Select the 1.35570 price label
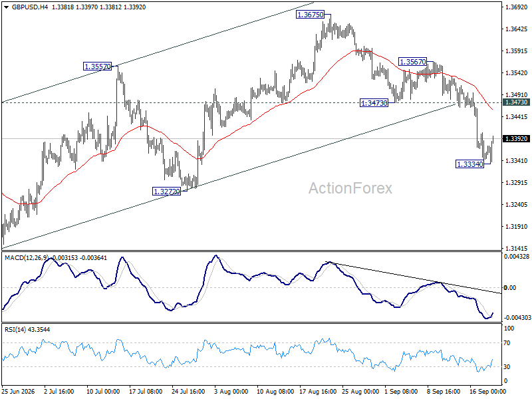The height and width of the screenshot is (399, 532). pos(97,66)
